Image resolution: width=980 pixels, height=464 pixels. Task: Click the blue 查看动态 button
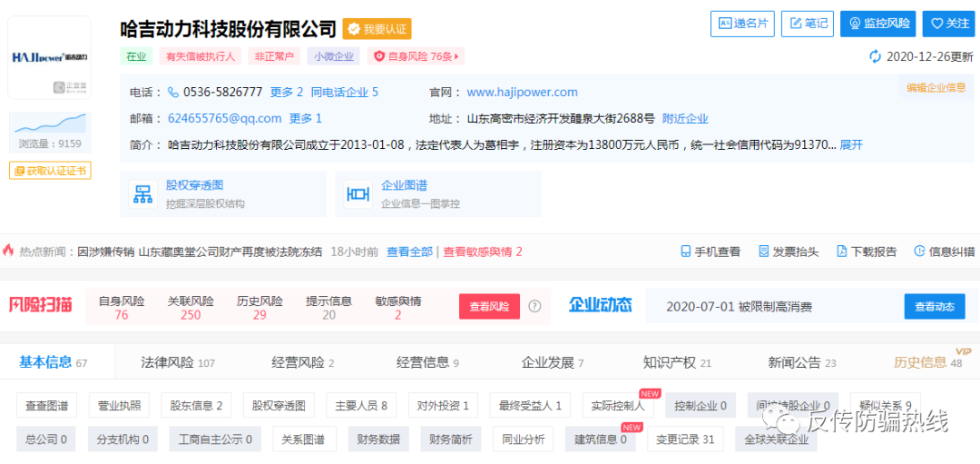point(934,307)
